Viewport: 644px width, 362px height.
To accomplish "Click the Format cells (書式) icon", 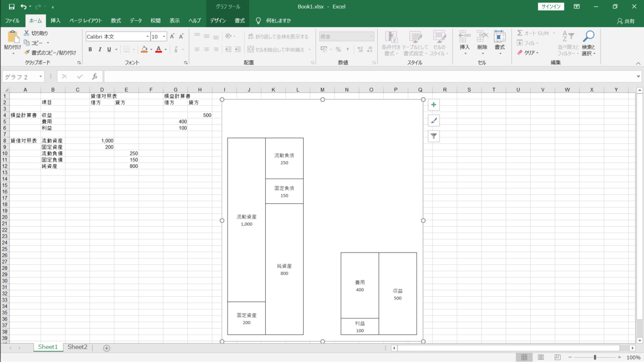I will tap(500, 36).
